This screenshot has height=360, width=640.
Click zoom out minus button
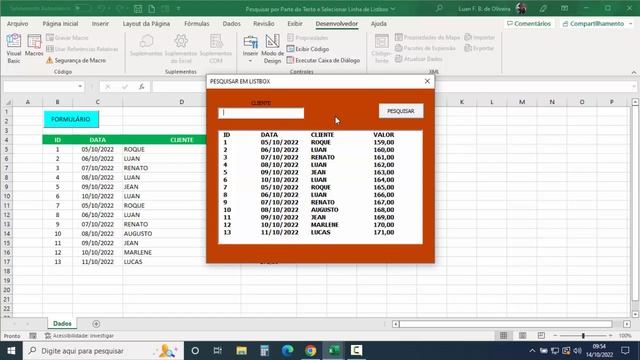[555, 336]
